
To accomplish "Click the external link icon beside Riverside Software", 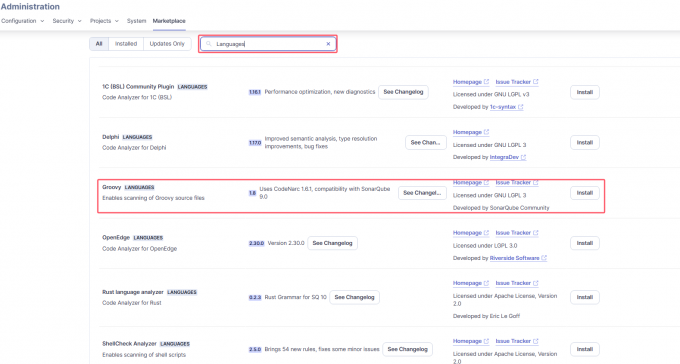I will point(544,258).
